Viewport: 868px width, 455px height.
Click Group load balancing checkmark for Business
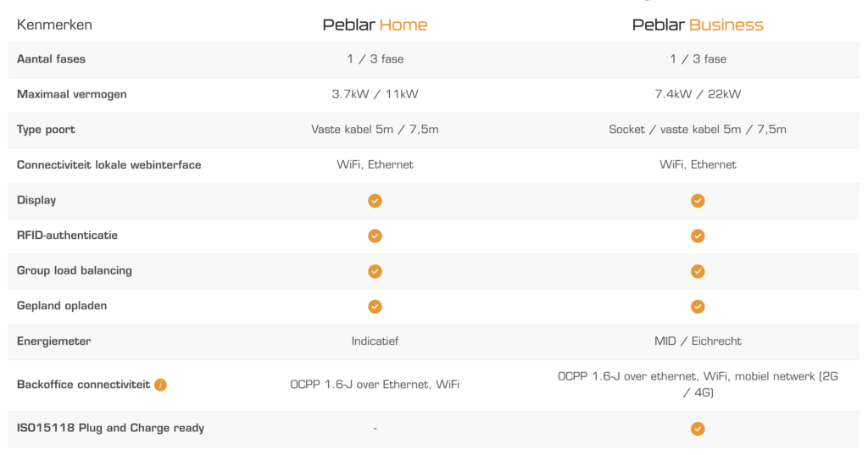[x=698, y=271]
